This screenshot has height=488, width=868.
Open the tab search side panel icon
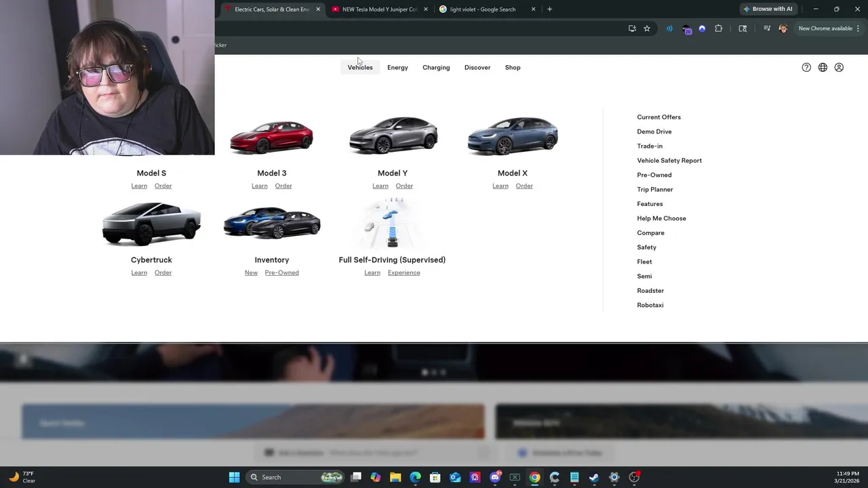743,28
